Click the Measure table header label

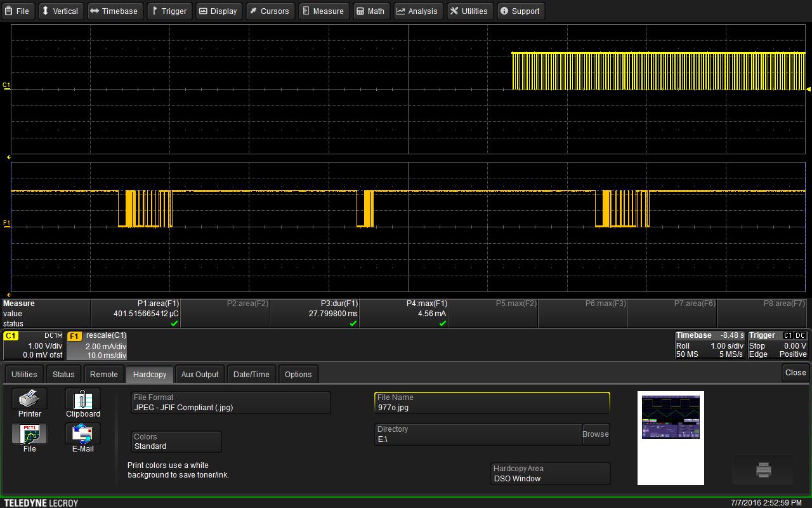pos(19,304)
